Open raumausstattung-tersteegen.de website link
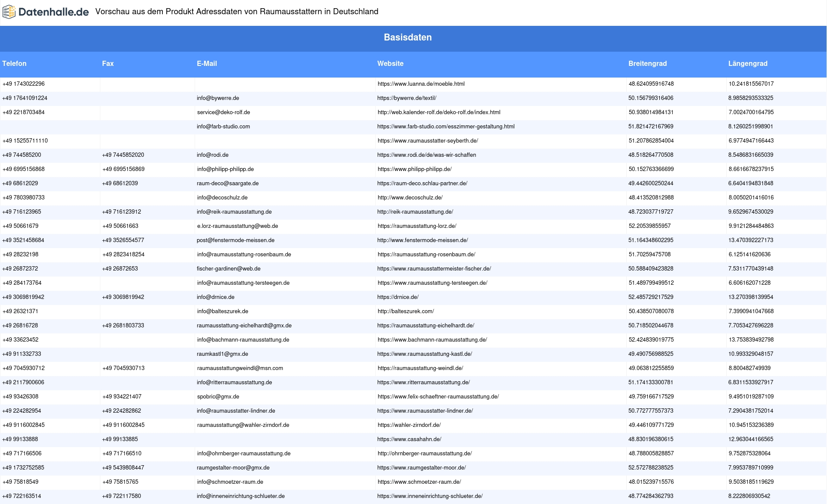This screenshot has width=827, height=504. 432,283
